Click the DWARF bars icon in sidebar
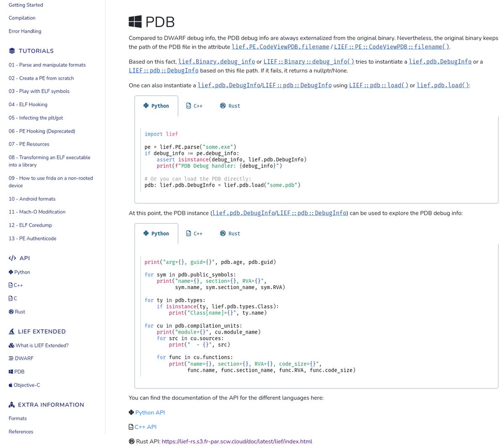Screen dimensions: 504x446 [11, 358]
